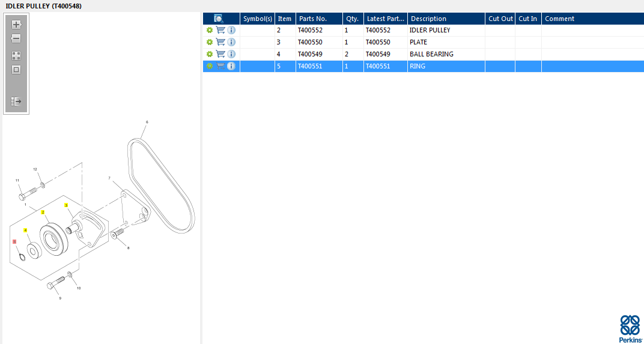Screen dimensions: 644x344
Task: Click the four-squares grid view icon
Action: coord(16,56)
